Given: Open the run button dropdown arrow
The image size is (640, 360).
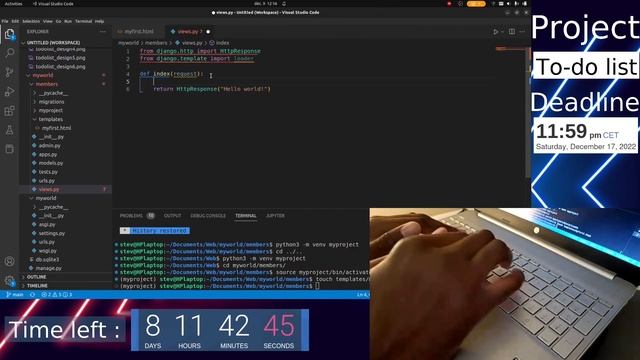Looking at the screenshot, I should point(502,31).
